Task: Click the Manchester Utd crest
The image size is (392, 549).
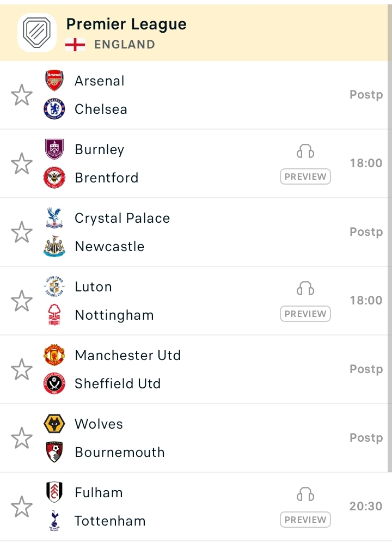Action: tap(54, 355)
